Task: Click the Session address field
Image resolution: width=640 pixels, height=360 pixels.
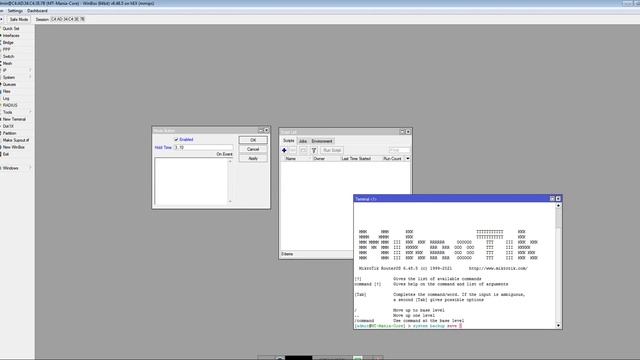Action: [x=68, y=19]
